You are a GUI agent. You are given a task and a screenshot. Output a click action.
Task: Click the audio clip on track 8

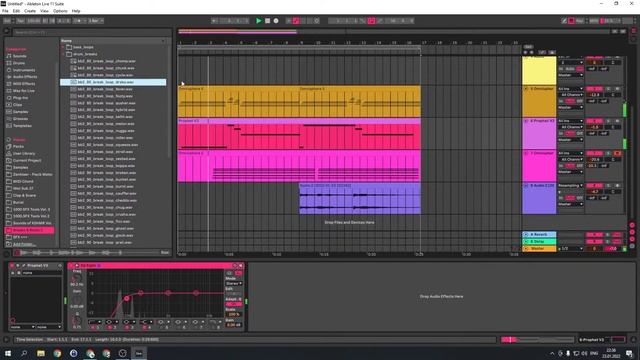pos(360,199)
